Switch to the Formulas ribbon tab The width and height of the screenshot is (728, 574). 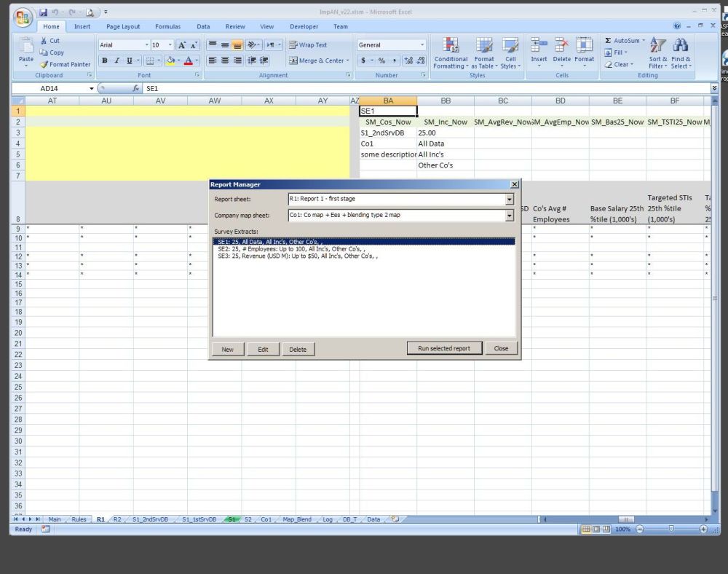point(167,26)
